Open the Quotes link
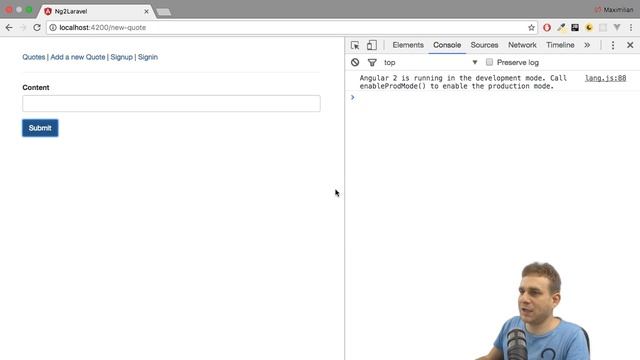Screen dimensions: 640x360 33,57
